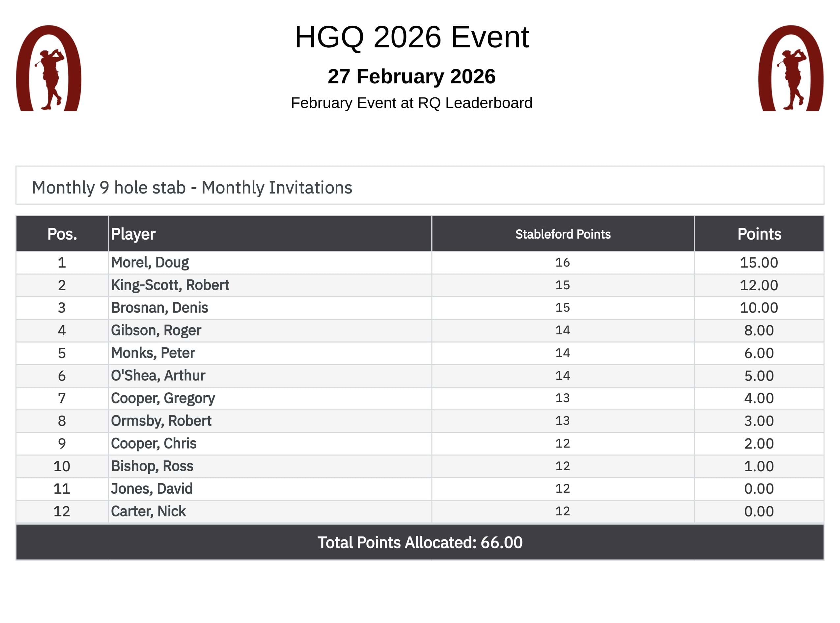This screenshot has width=840, height=623.
Task: Click Gibson, Roger in the player list
Action: click(156, 330)
